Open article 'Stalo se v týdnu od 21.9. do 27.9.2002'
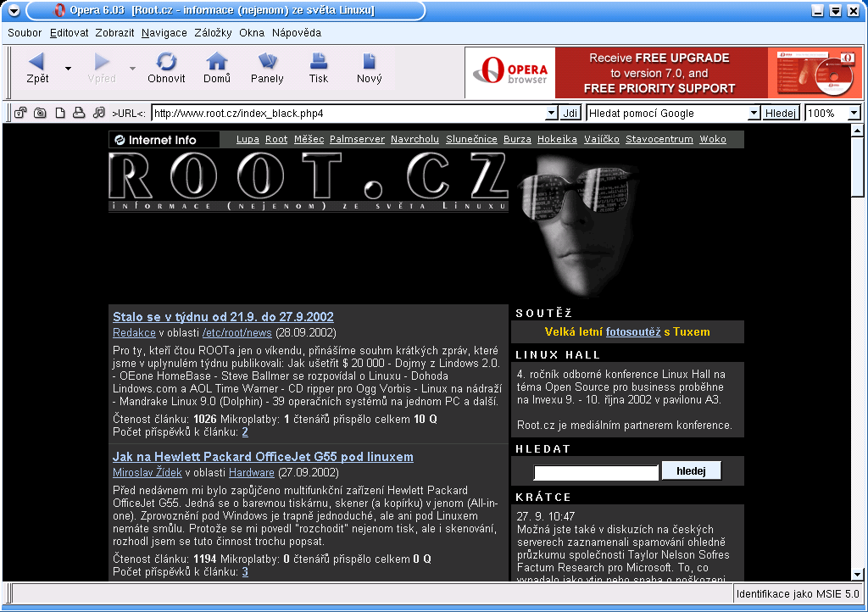The height and width of the screenshot is (612, 868). [x=223, y=317]
